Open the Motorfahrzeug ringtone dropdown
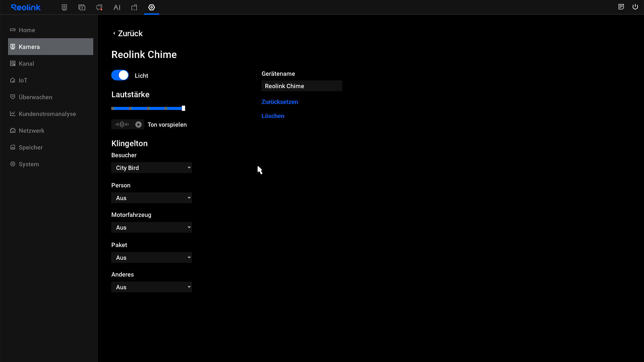644x362 pixels. tap(152, 227)
